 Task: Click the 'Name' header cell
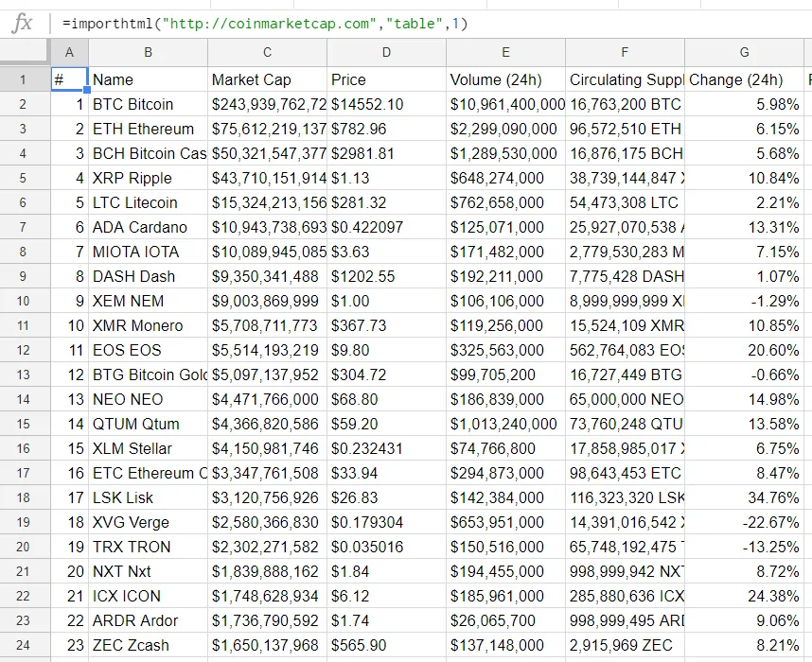pos(148,79)
